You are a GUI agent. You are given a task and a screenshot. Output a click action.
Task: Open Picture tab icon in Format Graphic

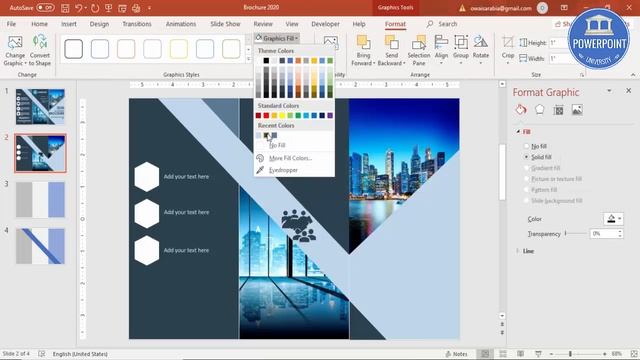577,110
